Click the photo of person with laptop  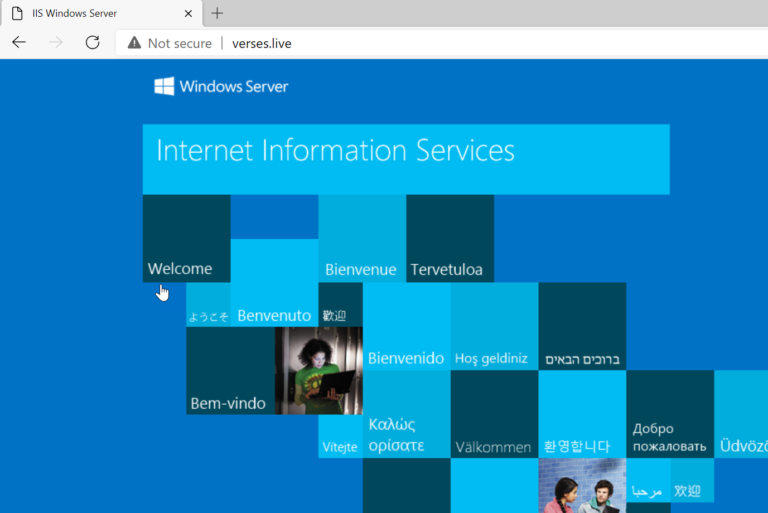pyautogui.click(x=318, y=370)
